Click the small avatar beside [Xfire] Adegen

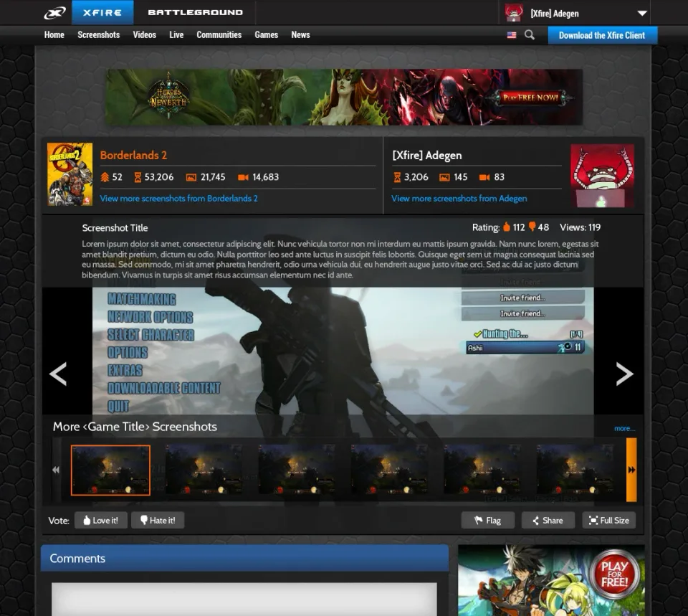pyautogui.click(x=513, y=13)
